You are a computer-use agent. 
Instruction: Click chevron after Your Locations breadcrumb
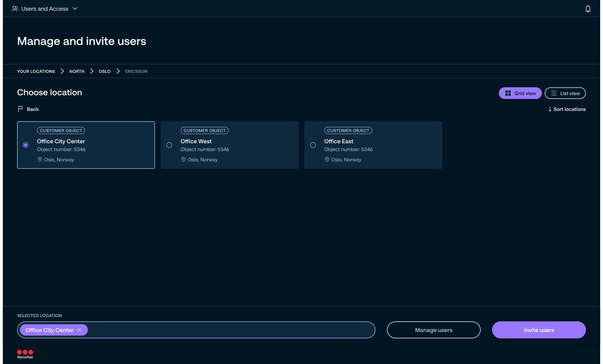[62, 71]
